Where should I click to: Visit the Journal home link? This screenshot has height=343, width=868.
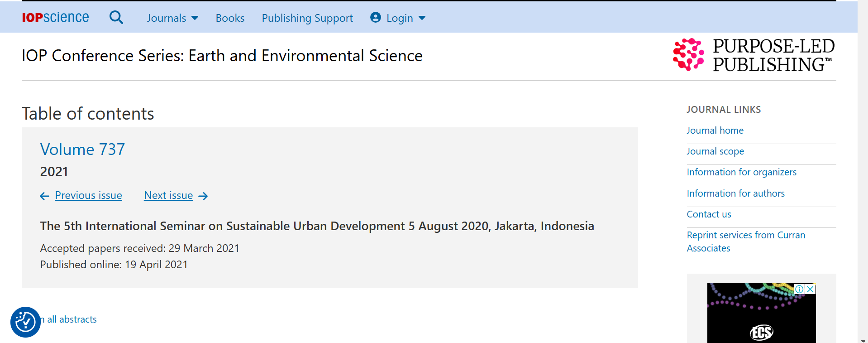coord(715,130)
